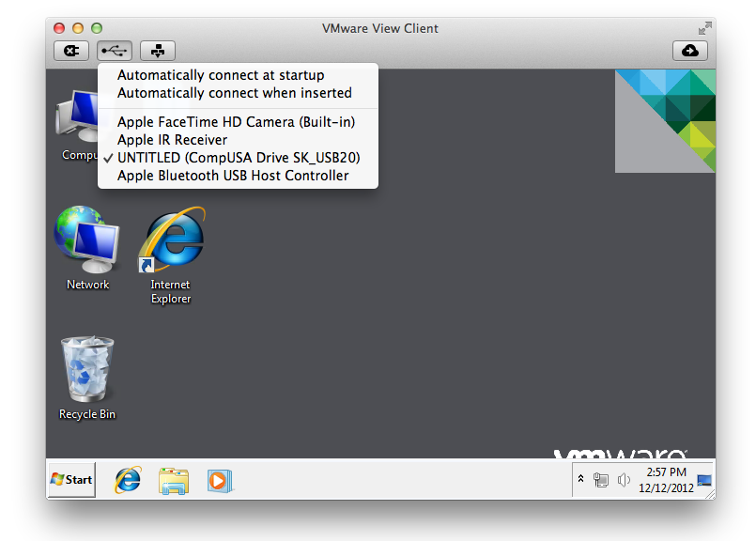Select Apple IR Receiver device

coord(172,140)
